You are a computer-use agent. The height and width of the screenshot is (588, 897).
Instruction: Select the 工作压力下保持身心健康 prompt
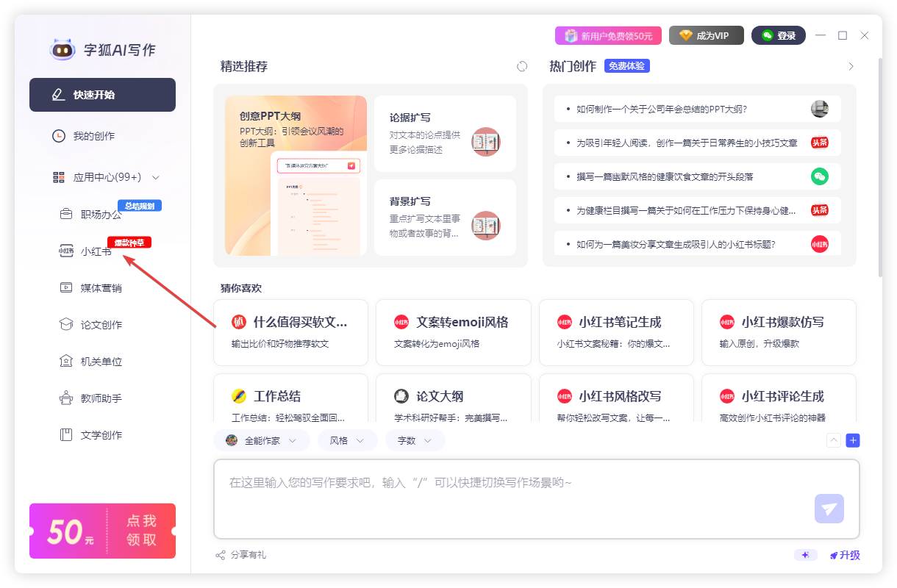coord(698,210)
